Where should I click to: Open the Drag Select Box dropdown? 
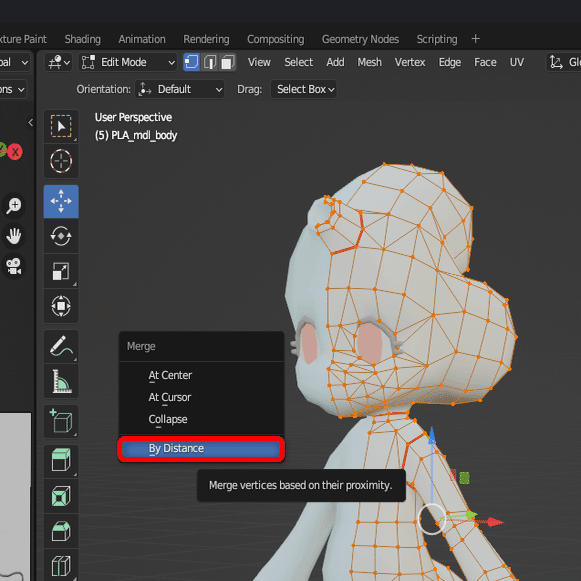click(304, 89)
